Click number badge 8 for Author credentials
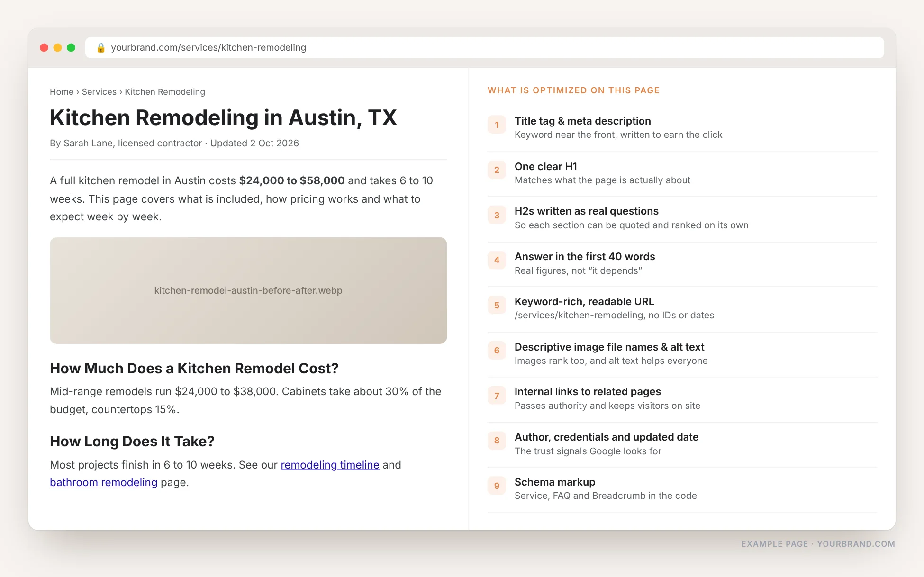This screenshot has width=924, height=577. coord(497,440)
